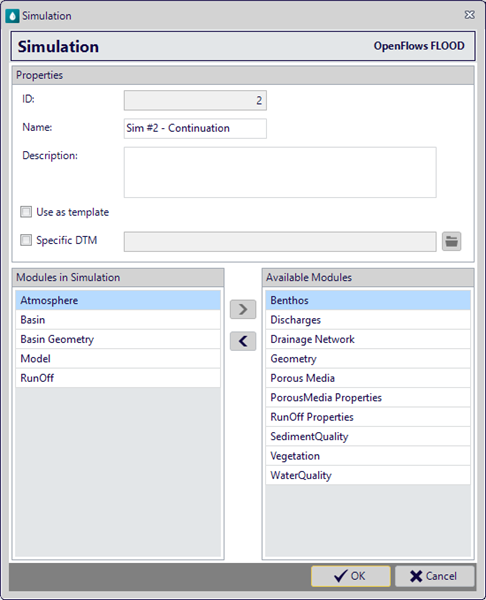The height and width of the screenshot is (600, 486).
Task: Select Benthos in Available Modules
Action: tap(368, 300)
